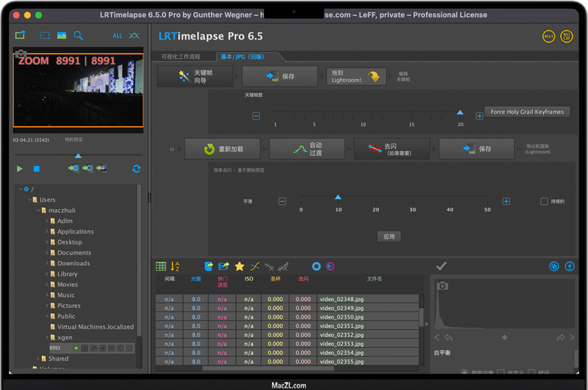This screenshot has width=588, height=390.
Task: Click the download arrow circle icon
Action: (569, 266)
